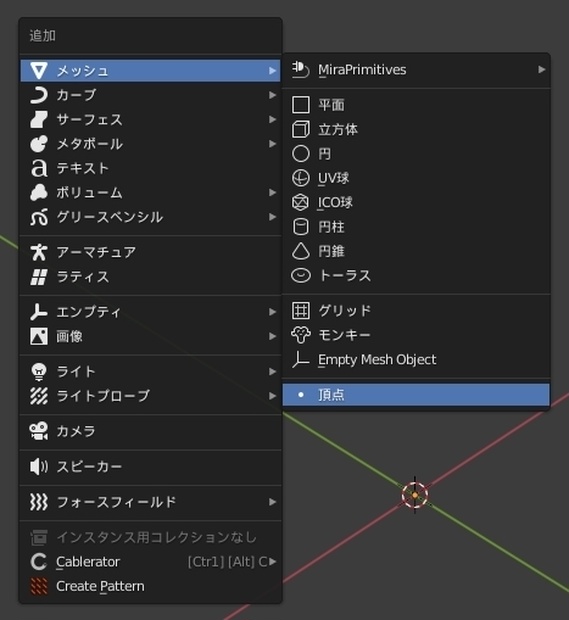
Task: Click the [Ctrl] [Alt] C shortcut text
Action: pyautogui.click(x=227, y=562)
